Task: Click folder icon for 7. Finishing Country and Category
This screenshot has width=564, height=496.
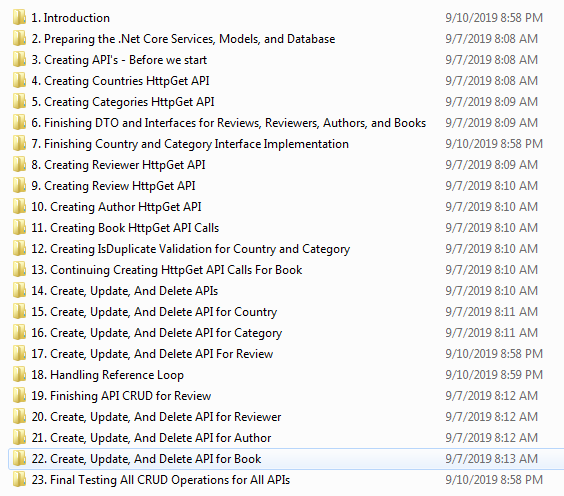Action: point(19,143)
